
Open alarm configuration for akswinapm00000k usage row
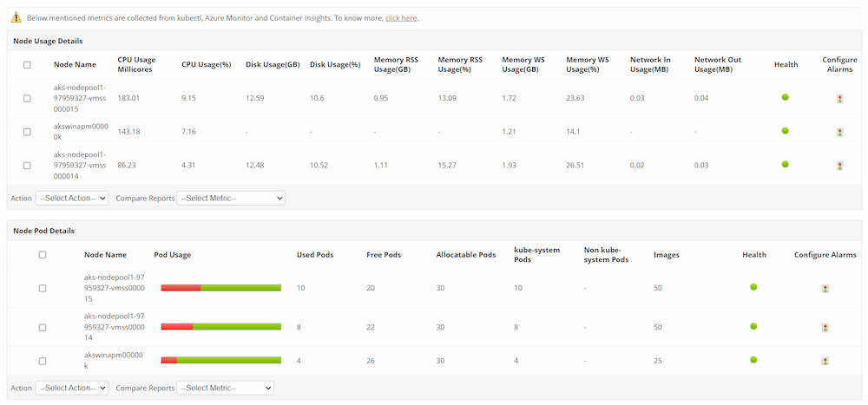(839, 132)
